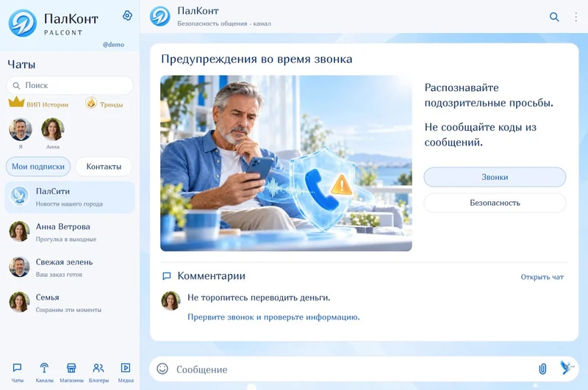Open my story labeled Я

[21, 129]
